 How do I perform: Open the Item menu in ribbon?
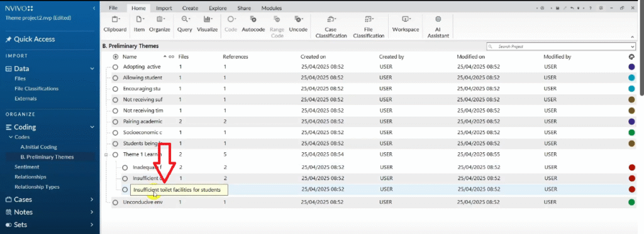139,24
